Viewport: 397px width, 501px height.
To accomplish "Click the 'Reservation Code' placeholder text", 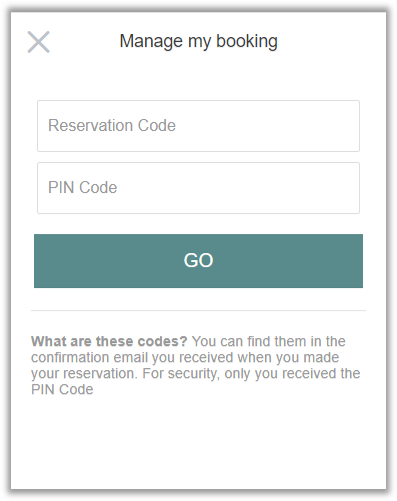I will click(112, 125).
